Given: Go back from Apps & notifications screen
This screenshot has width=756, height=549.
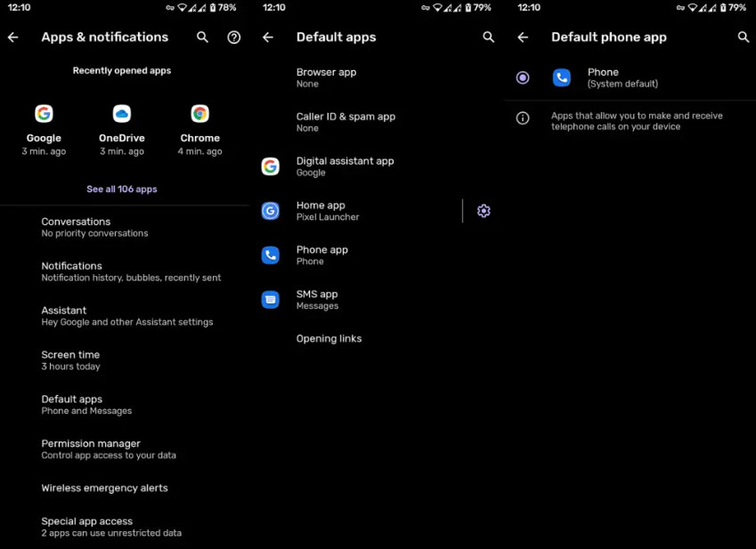Looking at the screenshot, I should [x=13, y=37].
